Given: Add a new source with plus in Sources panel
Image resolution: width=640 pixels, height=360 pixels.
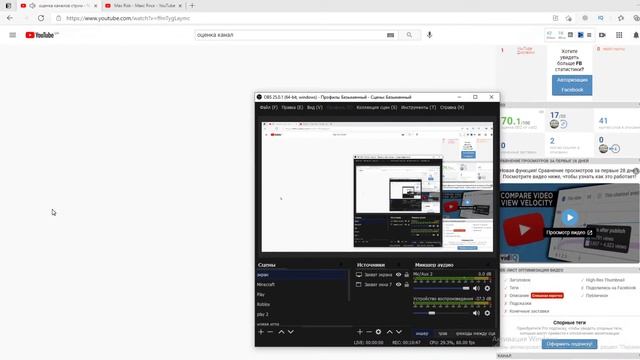Looking at the screenshot, I should click(x=360, y=332).
